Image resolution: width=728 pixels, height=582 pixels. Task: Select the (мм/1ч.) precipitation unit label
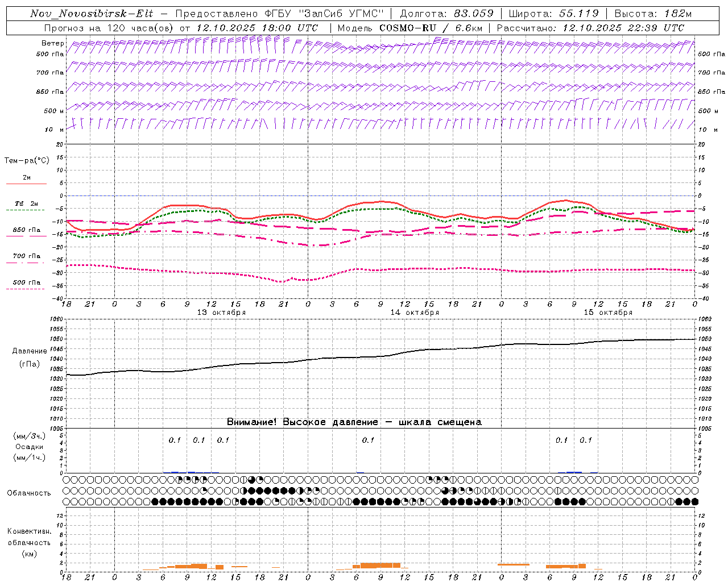(30, 458)
